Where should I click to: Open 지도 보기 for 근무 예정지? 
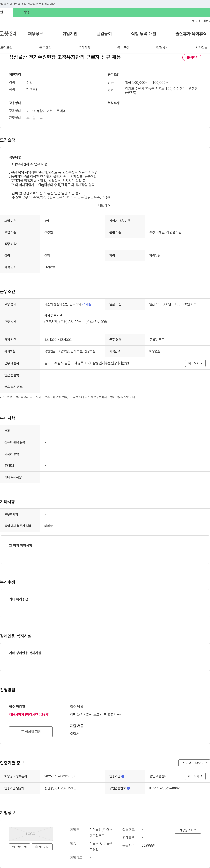pyautogui.click(x=195, y=363)
